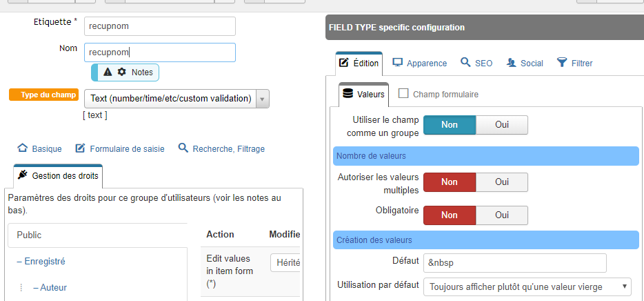
Task: Click the house icon next to Basique
Action: click(23, 148)
